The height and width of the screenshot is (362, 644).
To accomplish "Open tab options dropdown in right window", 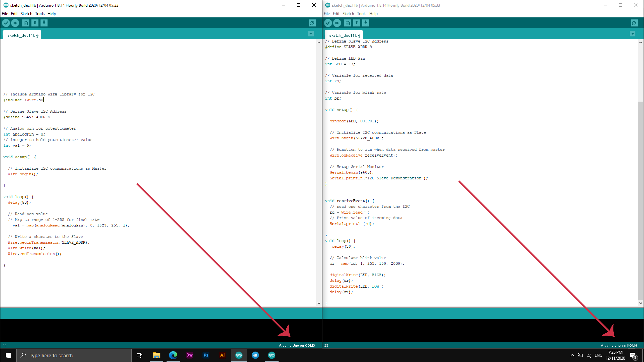I will 632,34.
